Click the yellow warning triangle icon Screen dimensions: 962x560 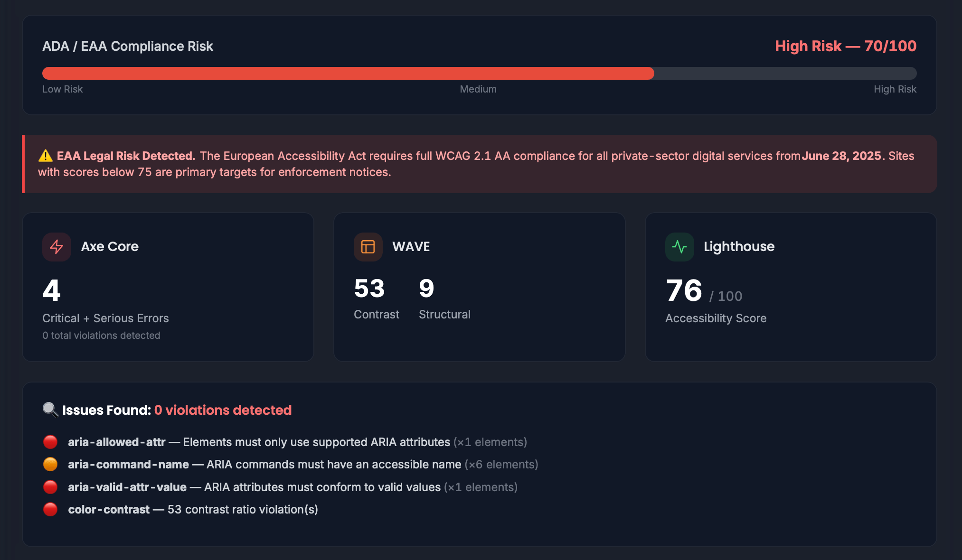pos(46,156)
